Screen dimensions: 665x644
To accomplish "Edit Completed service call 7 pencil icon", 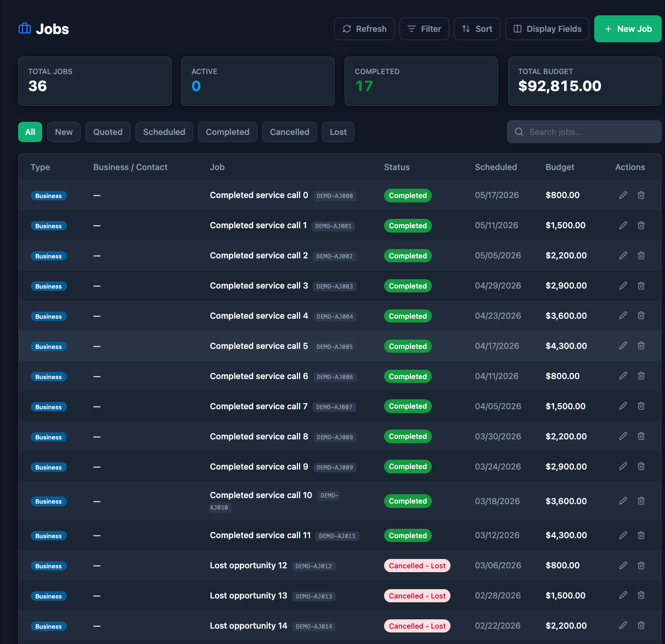I will point(623,406).
